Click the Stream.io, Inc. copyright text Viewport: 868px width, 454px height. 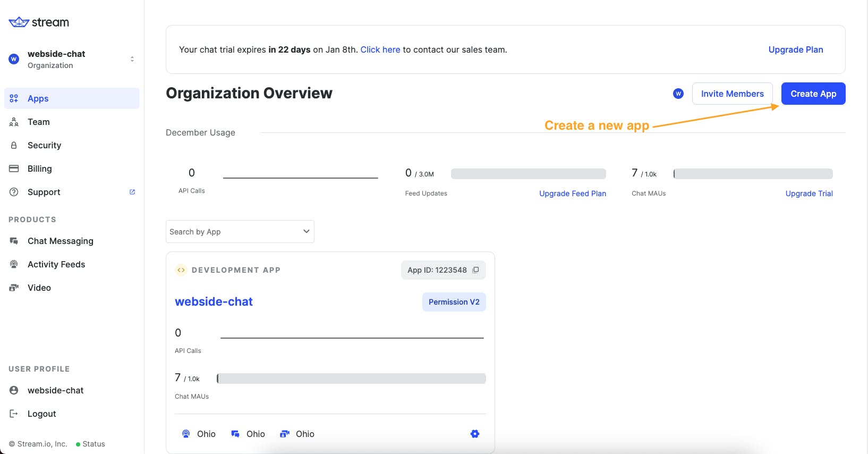coord(38,444)
